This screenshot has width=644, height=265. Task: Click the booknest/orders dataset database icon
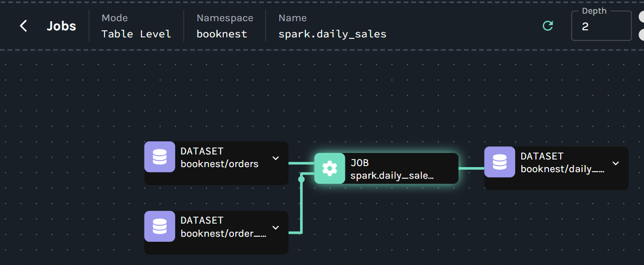[x=160, y=157]
